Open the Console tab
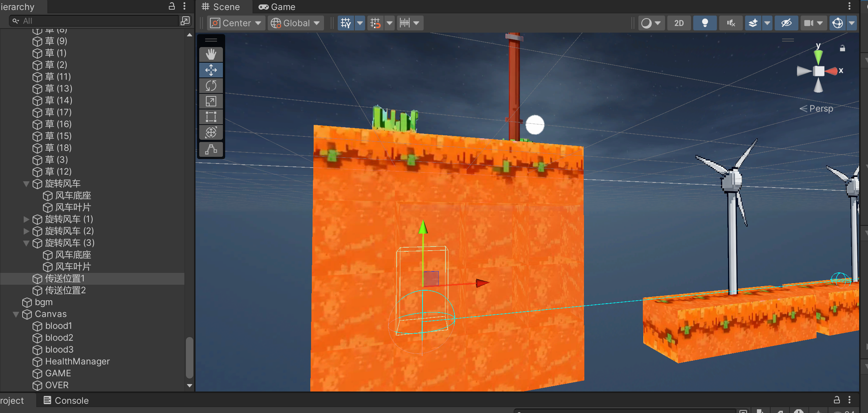The width and height of the screenshot is (868, 413). [66, 400]
